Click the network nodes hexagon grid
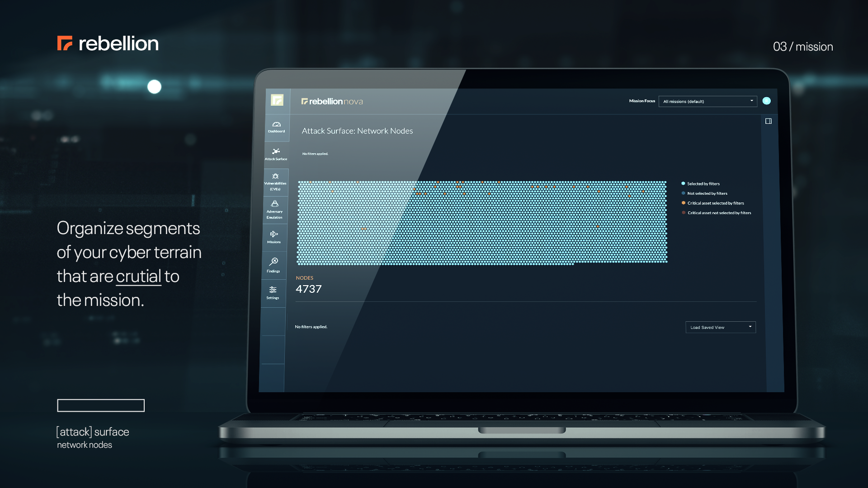 [481, 222]
